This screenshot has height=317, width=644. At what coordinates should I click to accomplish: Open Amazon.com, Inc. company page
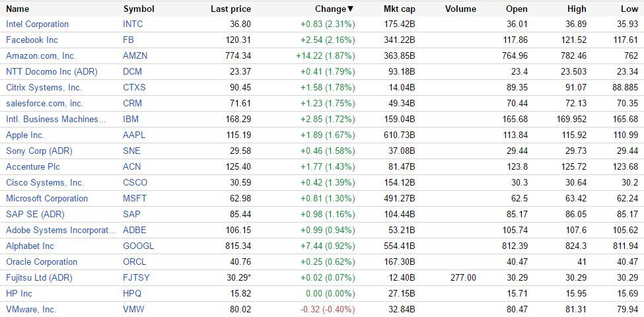pos(41,56)
